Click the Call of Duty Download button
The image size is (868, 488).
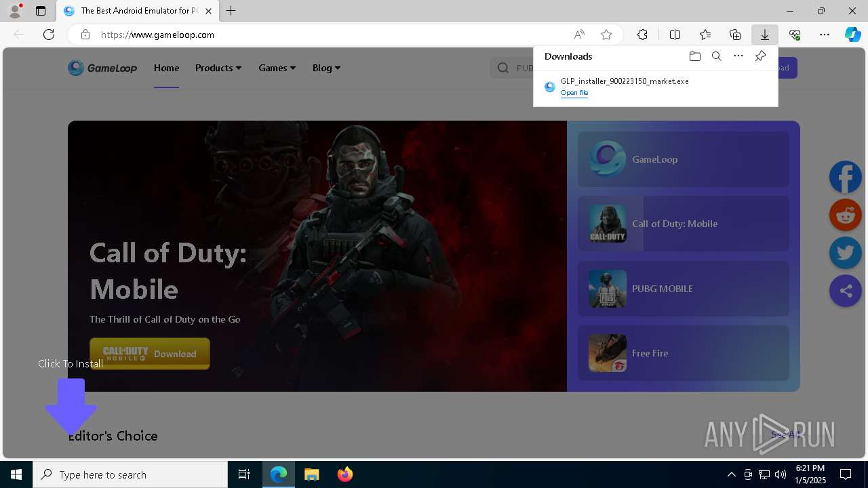[150, 353]
